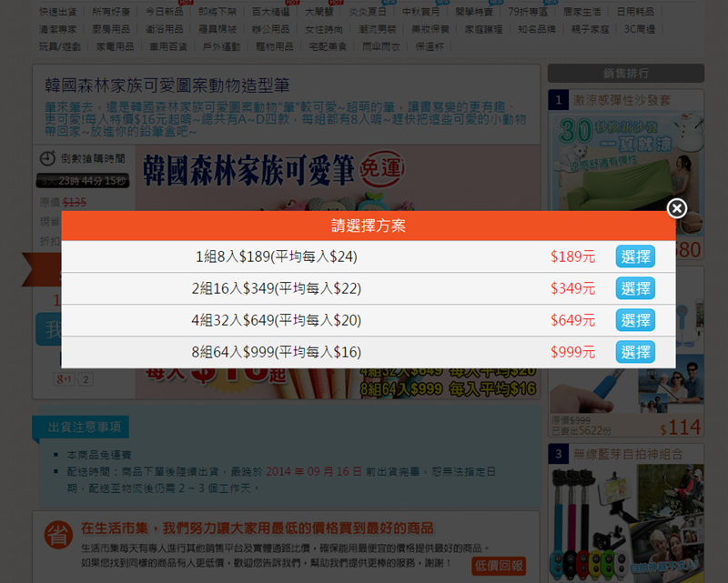Click the 請選擇方案 popup header
Image resolution: width=728 pixels, height=583 pixels.
pyautogui.click(x=369, y=226)
